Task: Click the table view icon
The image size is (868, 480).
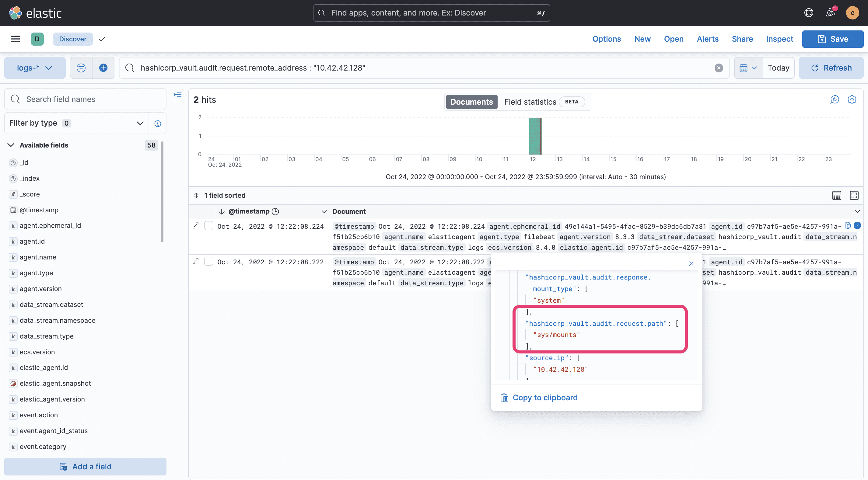Action: pos(837,195)
